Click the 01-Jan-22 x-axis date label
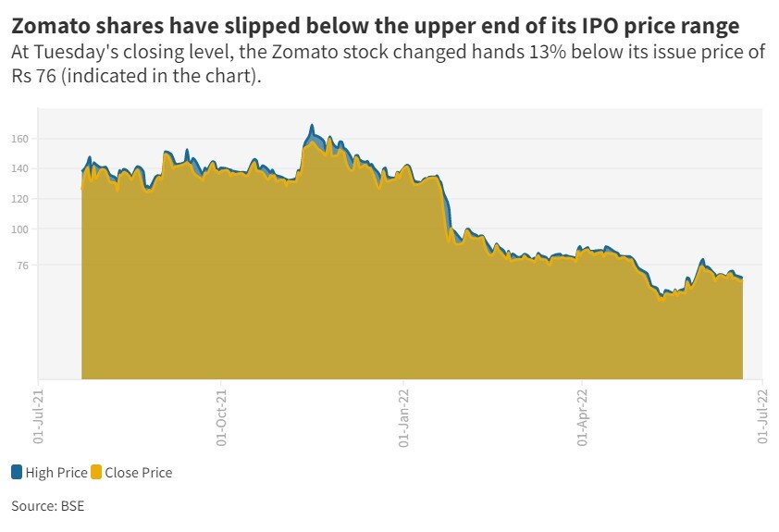Viewport: 779px width, 532px height. coord(403,416)
